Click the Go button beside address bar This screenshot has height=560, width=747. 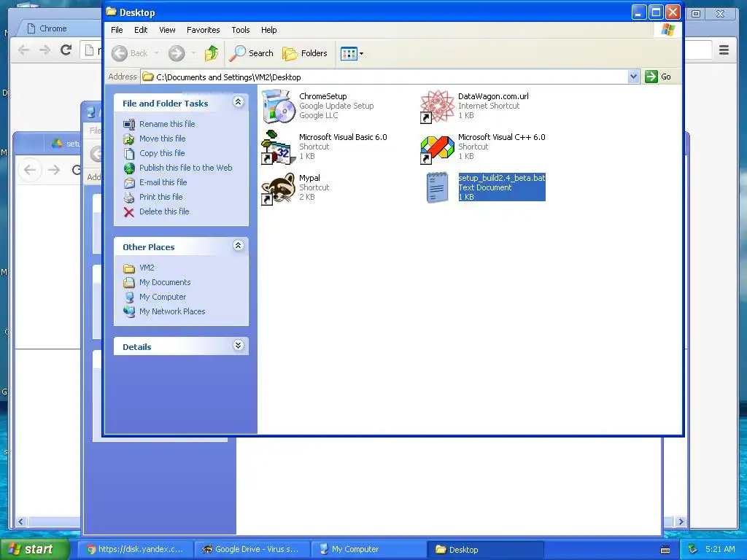click(659, 77)
